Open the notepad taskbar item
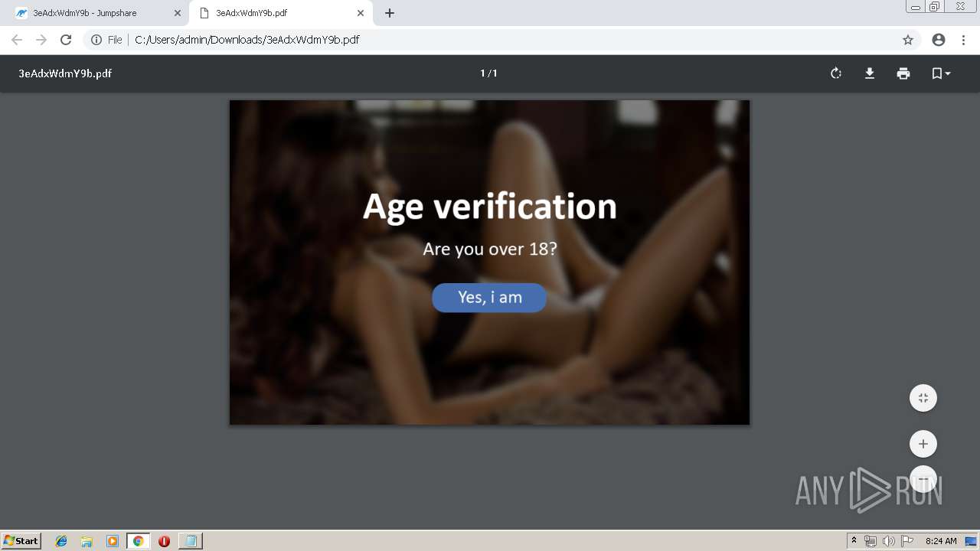 click(190, 541)
